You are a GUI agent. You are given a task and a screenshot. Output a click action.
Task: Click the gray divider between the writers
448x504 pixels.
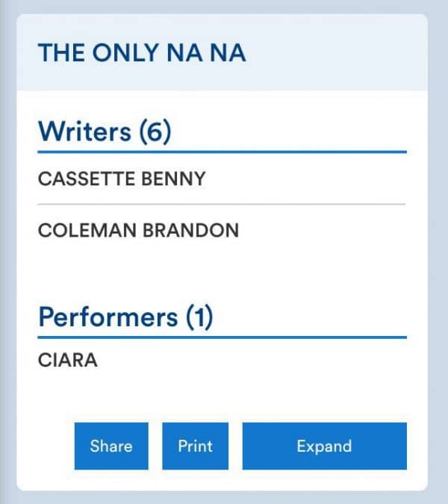tap(222, 204)
